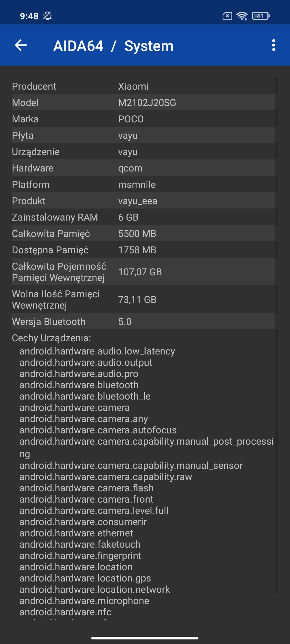This screenshot has width=290, height=644.
Task: Tap the battery indicator icon
Action: (x=261, y=16)
